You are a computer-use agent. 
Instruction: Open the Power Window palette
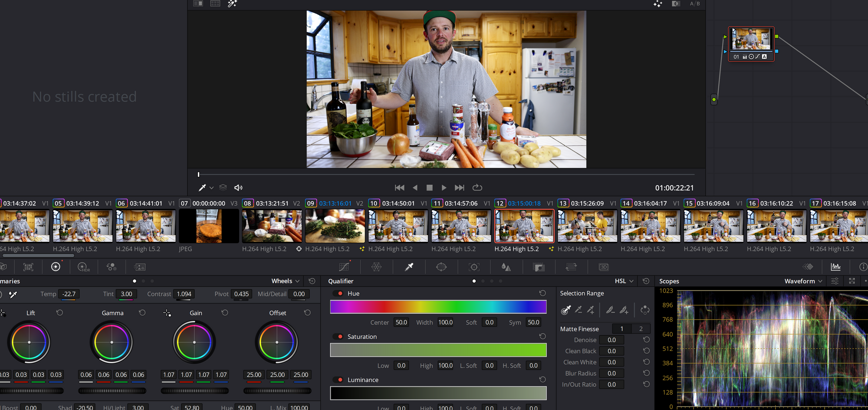coord(441,267)
